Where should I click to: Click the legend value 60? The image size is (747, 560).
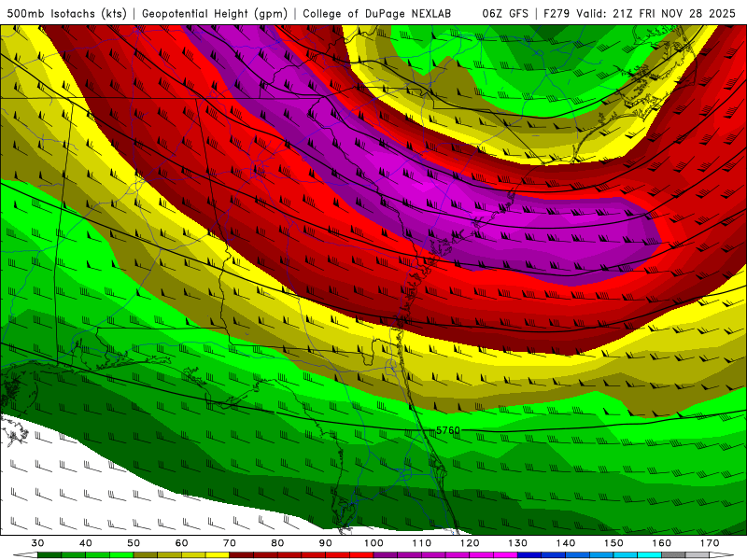pyautogui.click(x=181, y=543)
